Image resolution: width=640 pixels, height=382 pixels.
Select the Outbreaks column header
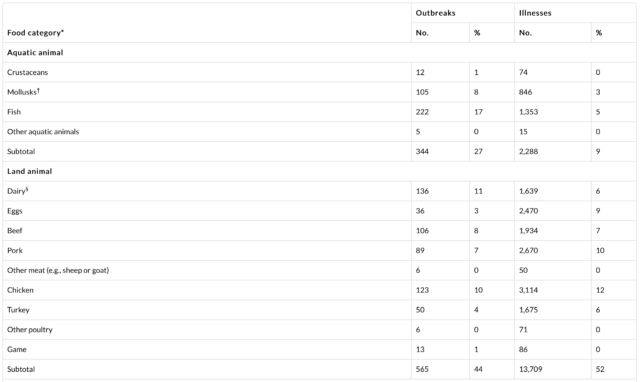[435, 13]
